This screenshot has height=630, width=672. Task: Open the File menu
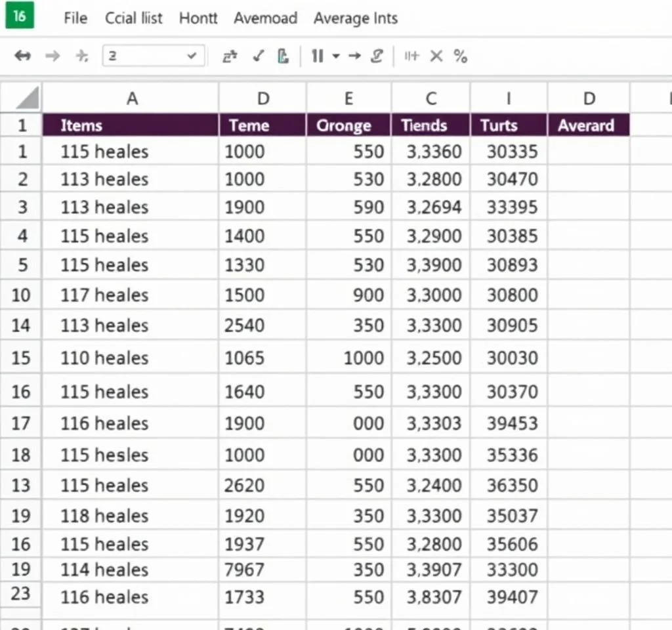(75, 18)
